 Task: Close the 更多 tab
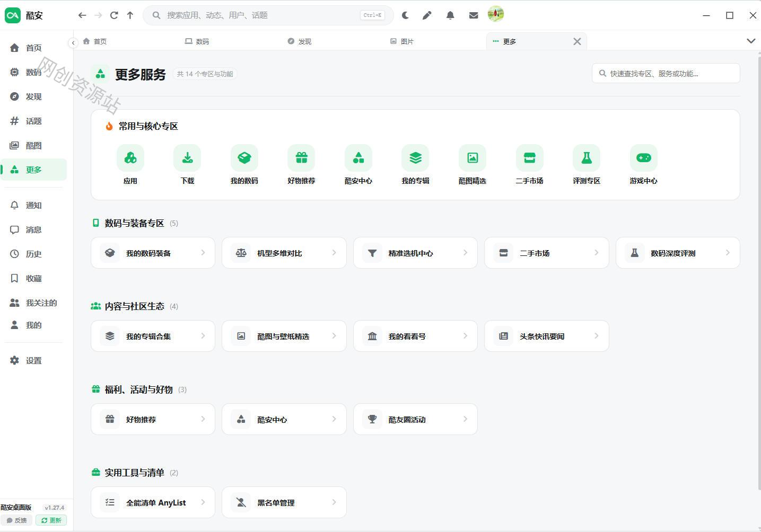577,41
